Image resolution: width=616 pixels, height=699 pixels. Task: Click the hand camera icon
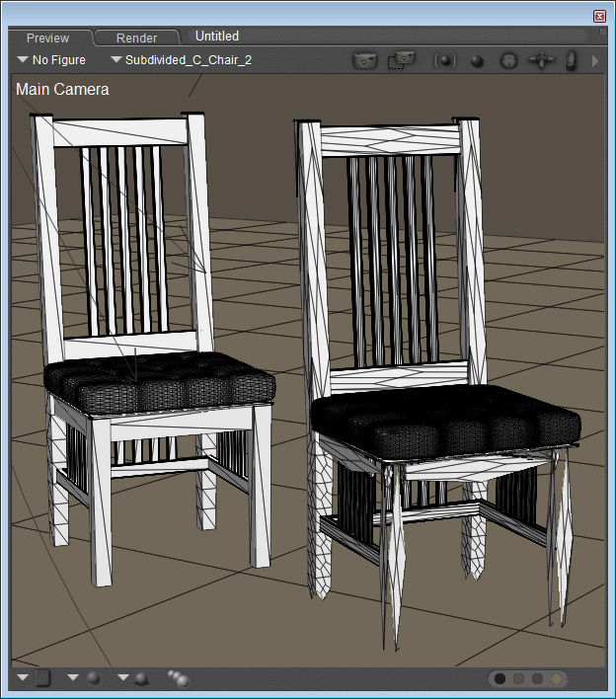571,60
